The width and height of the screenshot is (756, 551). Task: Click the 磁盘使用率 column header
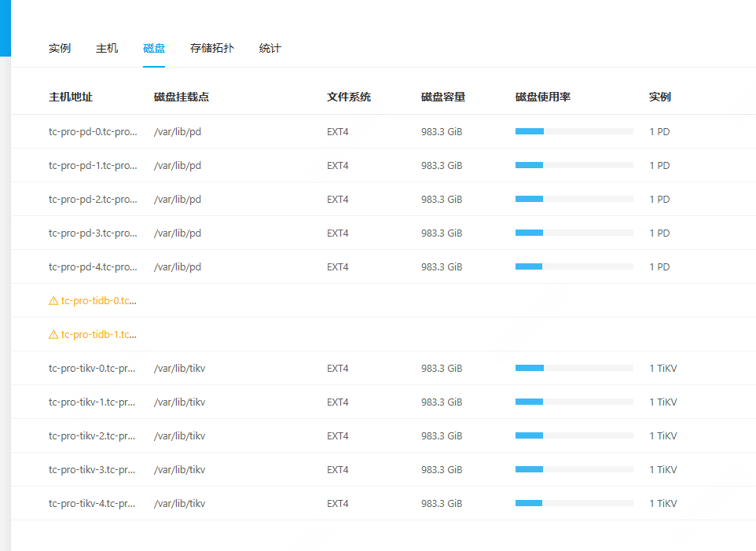click(x=543, y=97)
